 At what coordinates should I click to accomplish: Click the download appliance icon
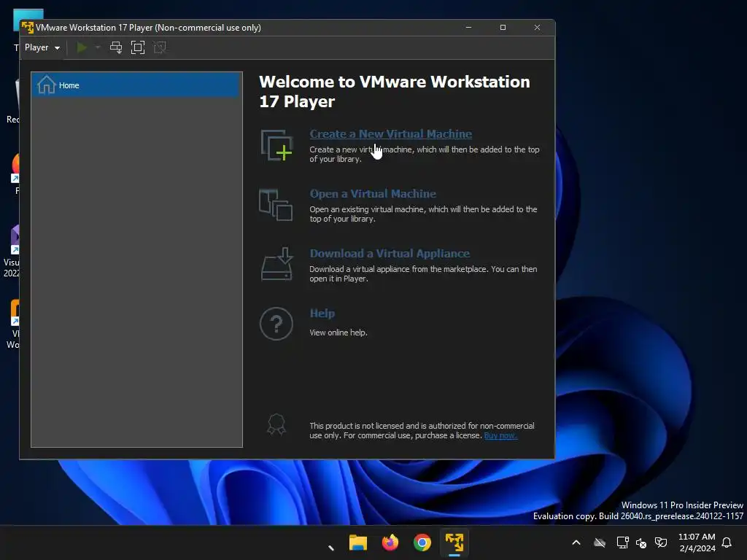click(276, 264)
